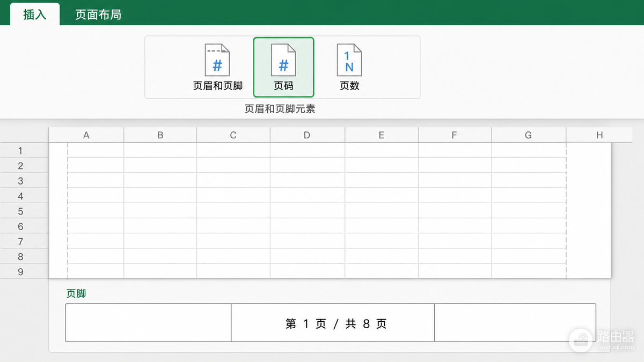Image resolution: width=644 pixels, height=362 pixels.
Task: Insert 页数 total pages element
Action: pos(349,67)
